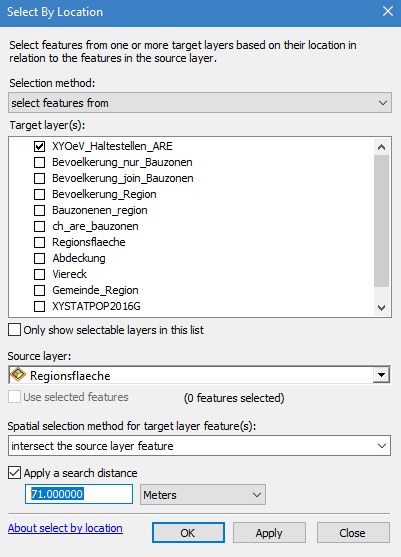This screenshot has height=557, width=401.
Task: Check the Abdeckung layer checkbox
Action: point(39,258)
